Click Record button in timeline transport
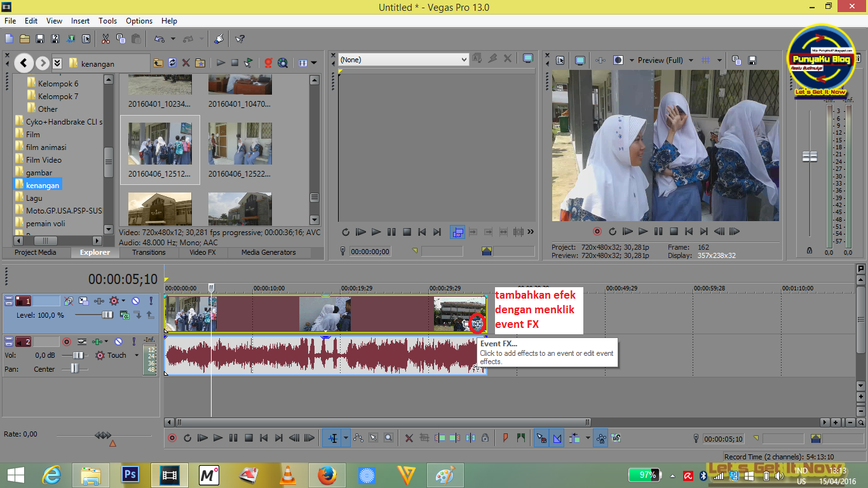This screenshot has height=488, width=868. 171,438
